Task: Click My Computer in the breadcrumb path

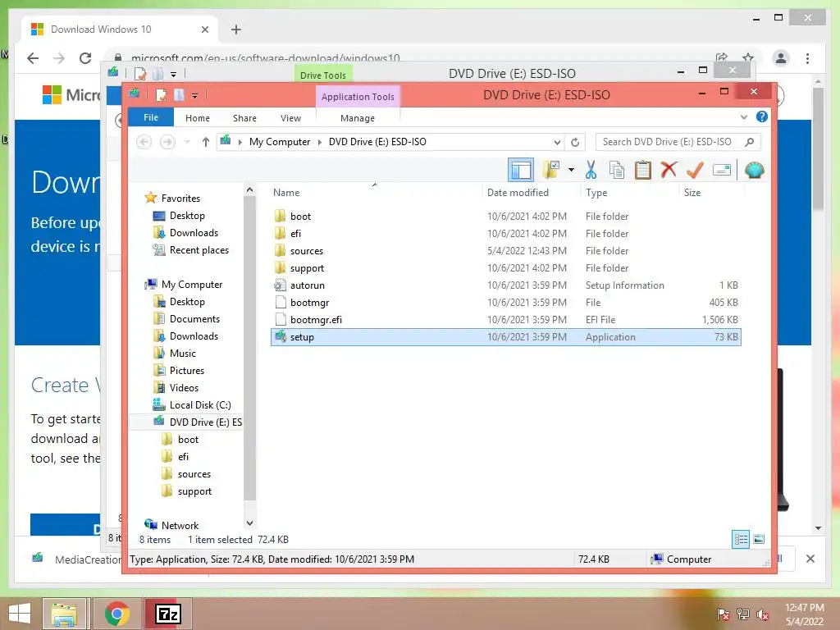Action: [279, 142]
